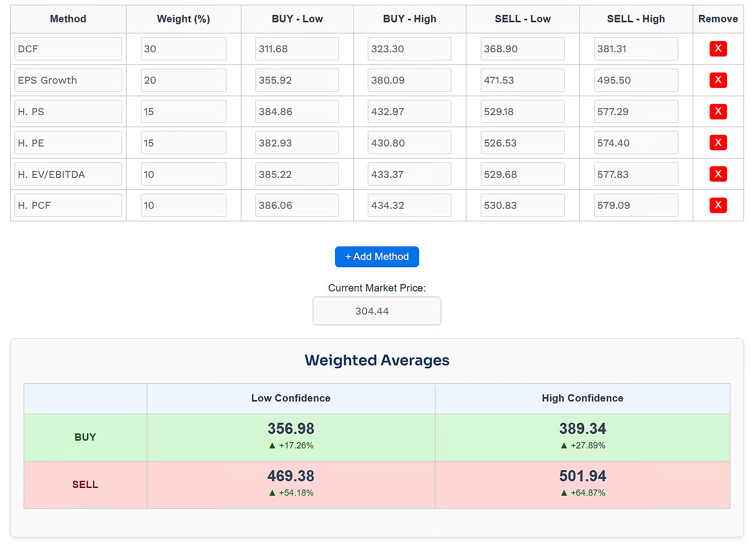Edit H. PE SELL - High value 574.40
The height and width of the screenshot is (546, 756).
(x=636, y=143)
